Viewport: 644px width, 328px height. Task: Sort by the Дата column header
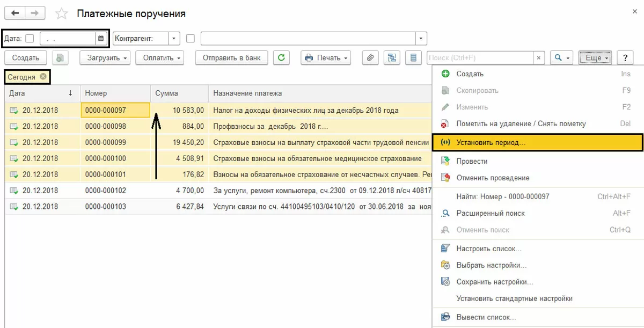(42, 93)
